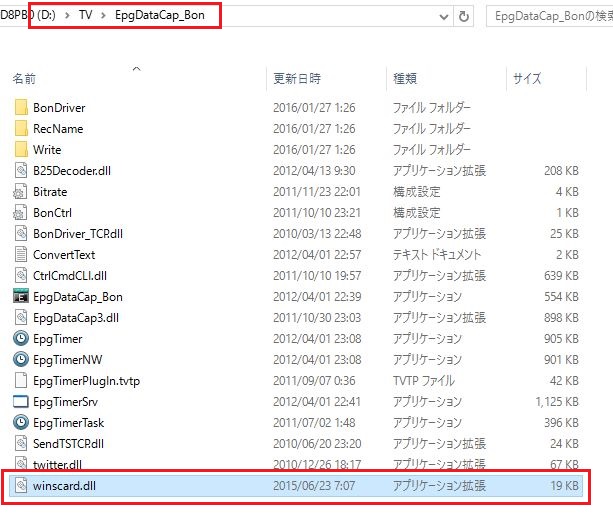Sort by 更新日時 column header

coord(297,79)
